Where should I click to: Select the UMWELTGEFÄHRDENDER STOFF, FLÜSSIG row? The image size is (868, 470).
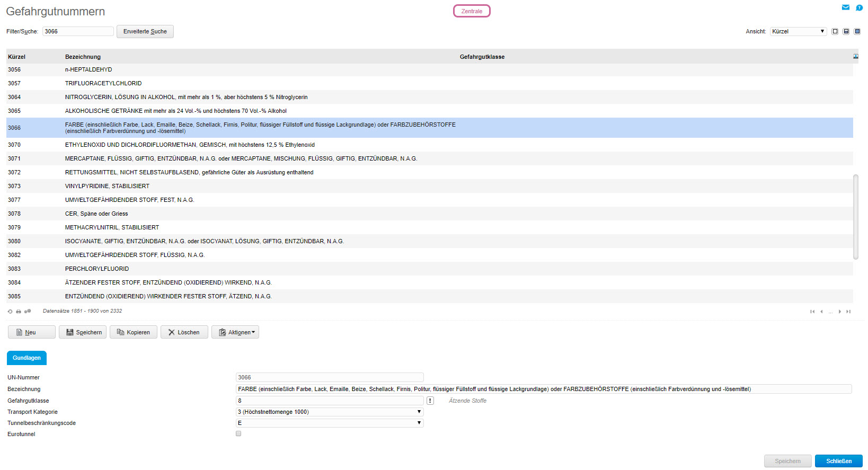click(430, 255)
